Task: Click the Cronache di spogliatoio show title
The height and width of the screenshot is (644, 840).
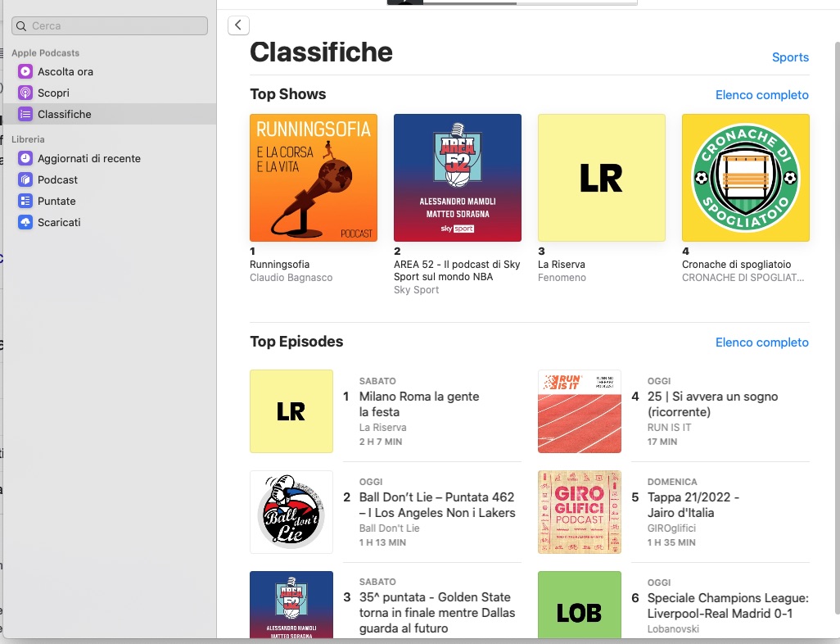Action: point(736,265)
